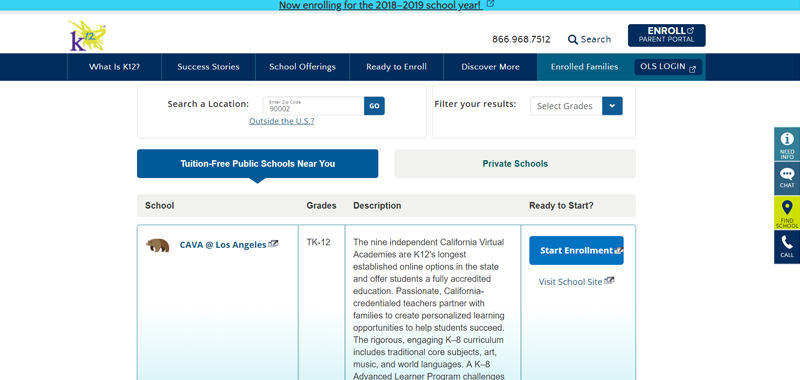Click the Enter Zip Code input field

pos(313,106)
